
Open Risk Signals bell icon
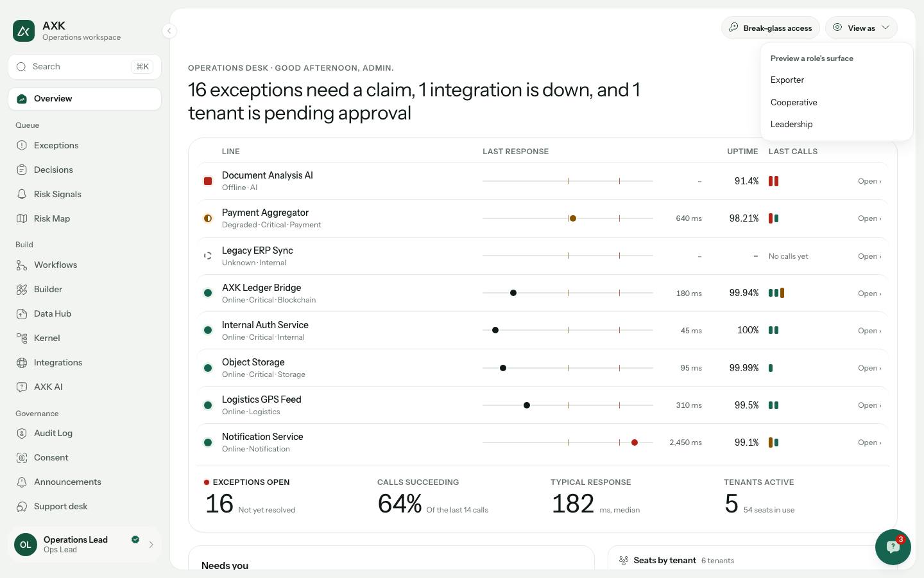pyautogui.click(x=22, y=195)
